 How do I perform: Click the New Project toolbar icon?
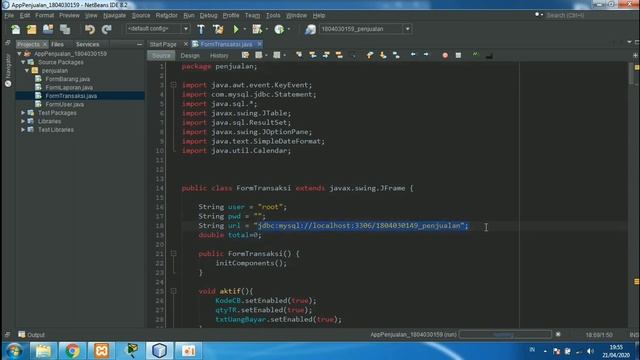(31, 29)
